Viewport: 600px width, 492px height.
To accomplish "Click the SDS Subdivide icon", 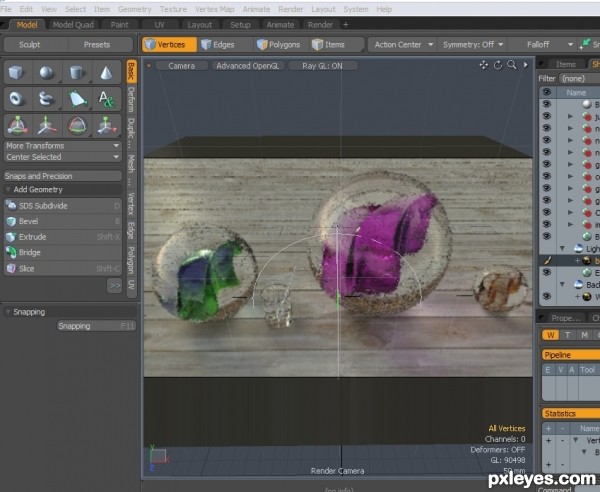I will point(11,206).
